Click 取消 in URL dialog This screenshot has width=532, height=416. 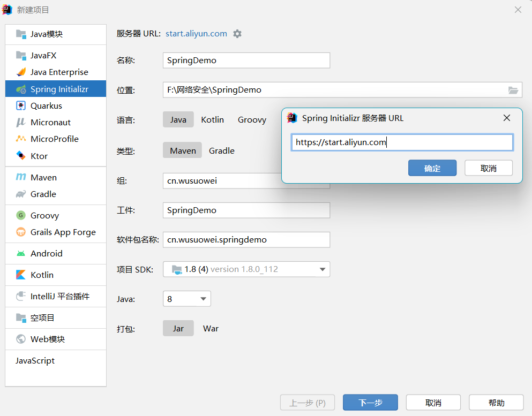(489, 168)
